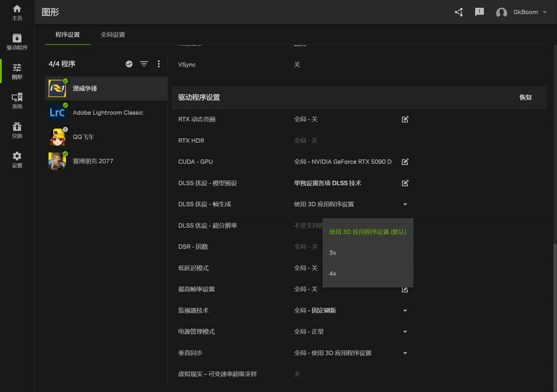Open the 兑换 (Redeem) sidebar icon
Viewport: 557px width, 392px height.
point(16,130)
